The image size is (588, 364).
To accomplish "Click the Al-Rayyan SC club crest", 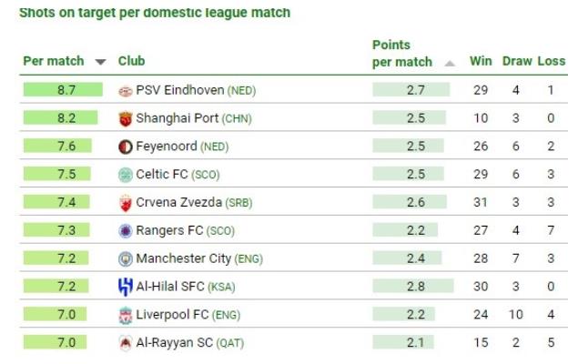I will coord(126,343).
